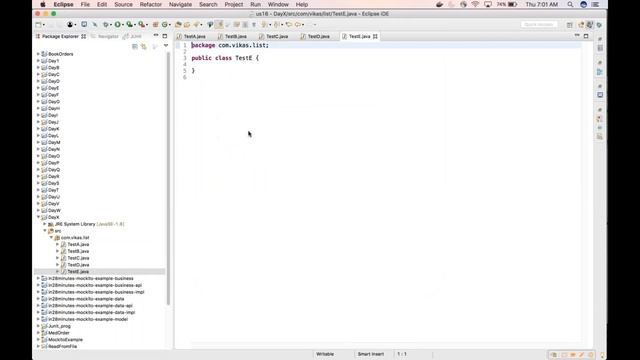
Task: Minimize the Package Explorer view
Action: pos(156,36)
